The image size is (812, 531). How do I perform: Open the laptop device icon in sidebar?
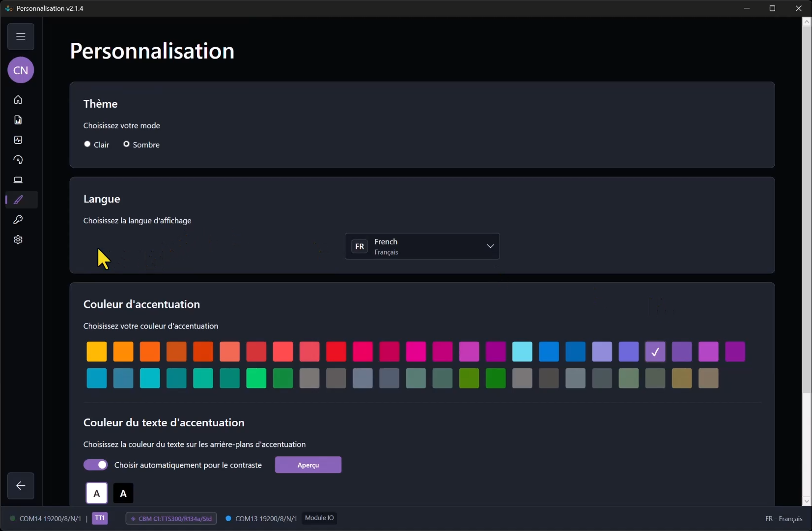(x=18, y=180)
